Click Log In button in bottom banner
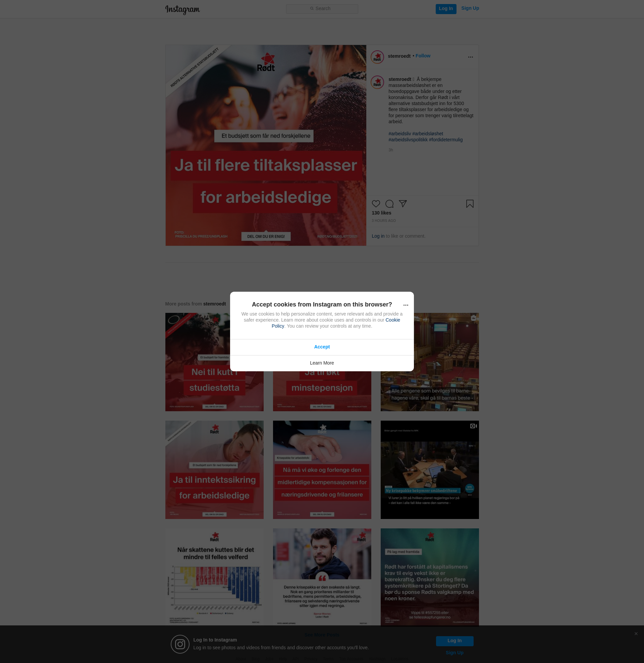644x663 pixels. 454,641
